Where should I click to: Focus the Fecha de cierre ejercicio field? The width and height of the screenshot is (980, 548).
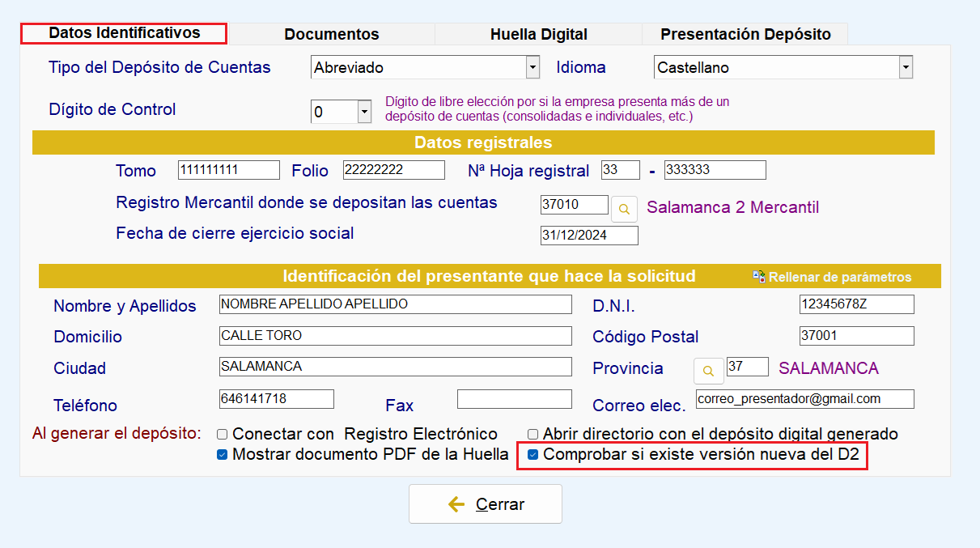pos(589,236)
